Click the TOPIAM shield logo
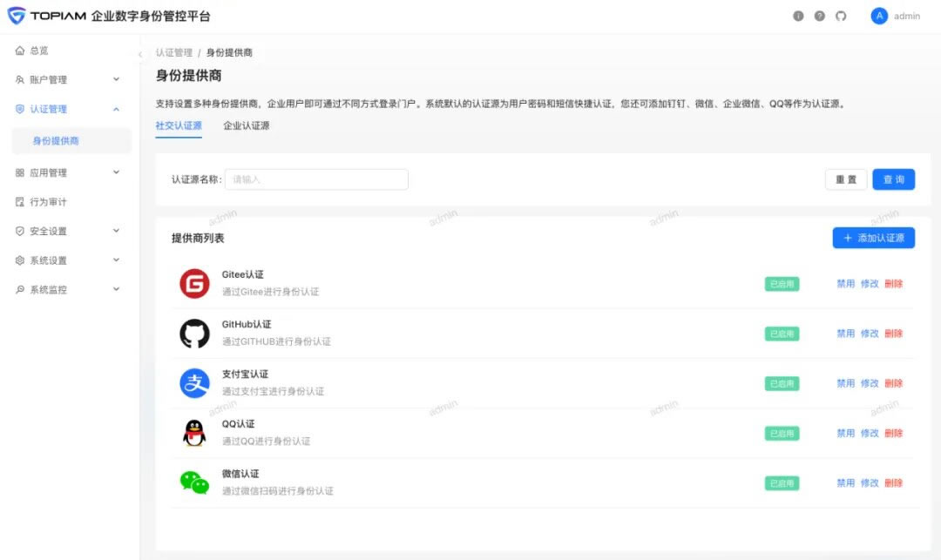 (17, 16)
